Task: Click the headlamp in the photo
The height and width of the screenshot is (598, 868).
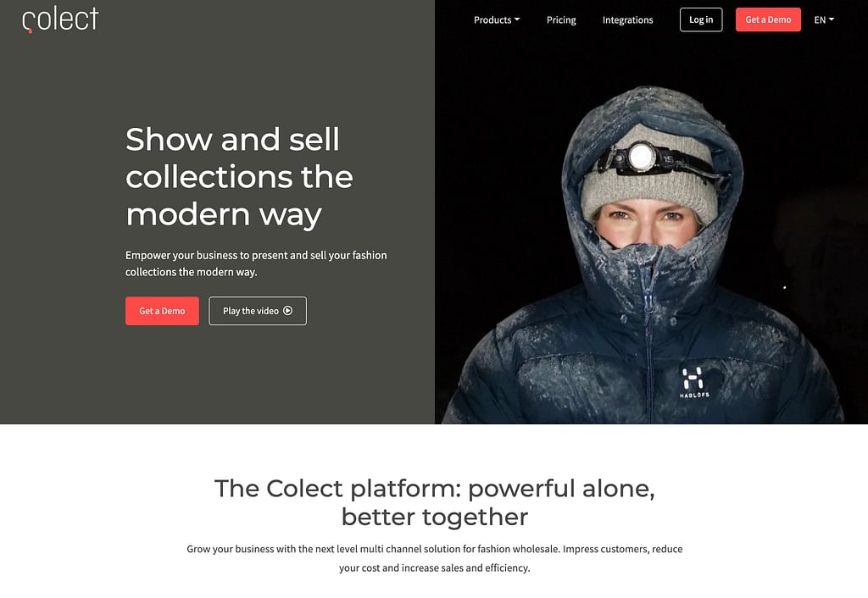Action: [643, 157]
